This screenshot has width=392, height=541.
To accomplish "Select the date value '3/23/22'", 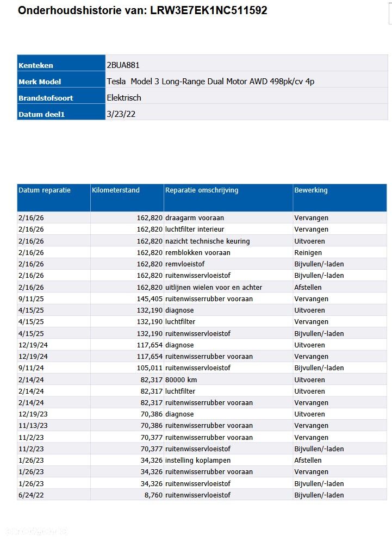I will pos(121,114).
